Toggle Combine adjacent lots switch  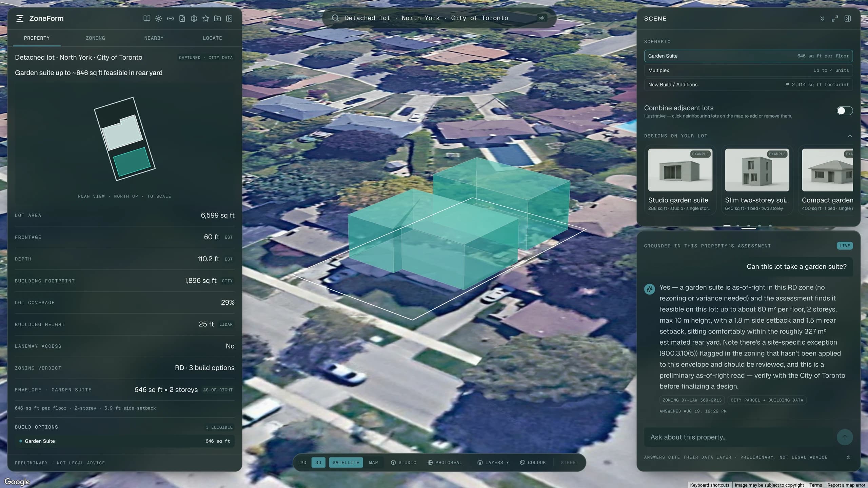[845, 111]
